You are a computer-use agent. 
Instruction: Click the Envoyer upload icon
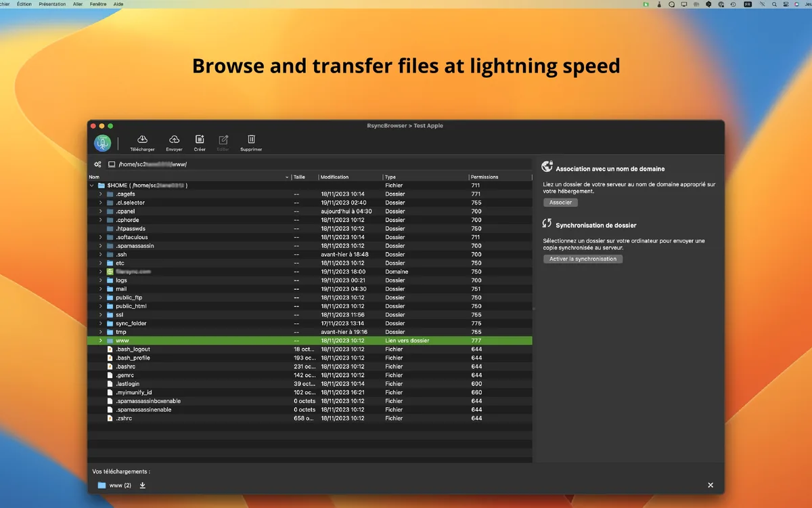pos(173,139)
